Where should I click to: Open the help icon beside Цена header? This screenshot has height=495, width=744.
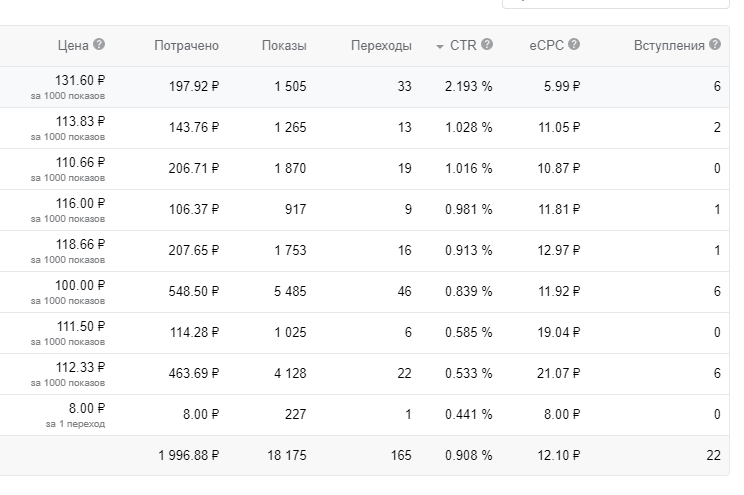(x=99, y=44)
